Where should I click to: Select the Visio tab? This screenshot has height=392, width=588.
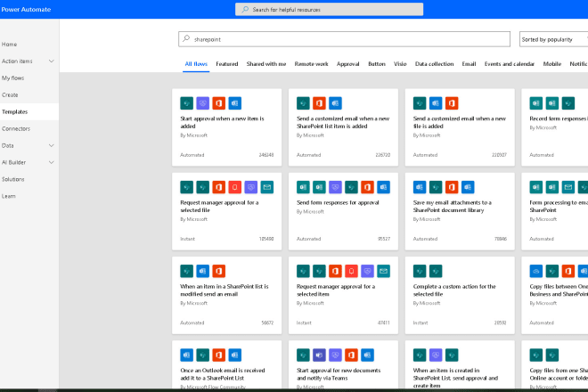400,64
